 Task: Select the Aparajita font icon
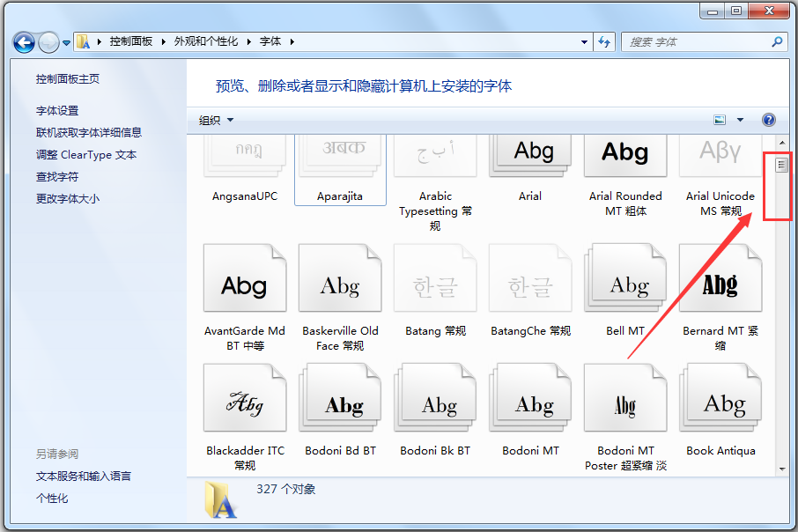(x=340, y=156)
